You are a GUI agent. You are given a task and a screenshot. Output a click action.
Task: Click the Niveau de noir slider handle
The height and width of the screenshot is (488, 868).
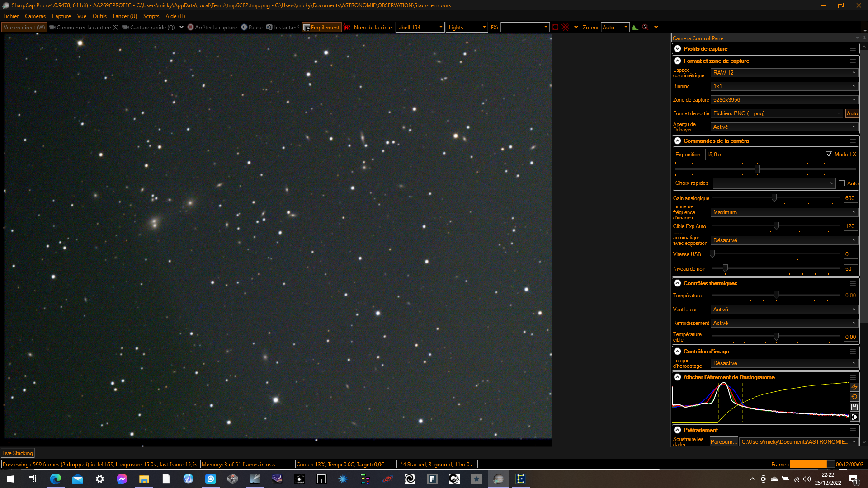point(725,268)
